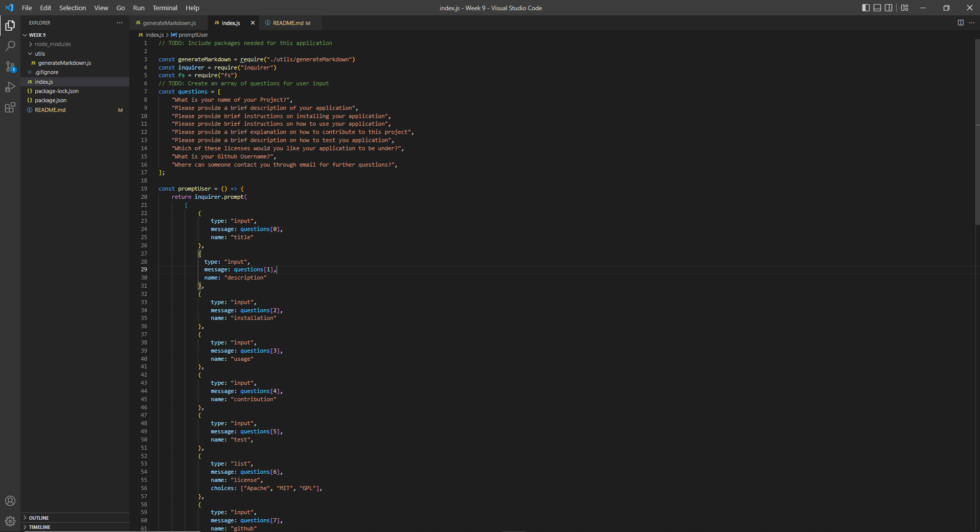This screenshot has height=532, width=980.
Task: Open Explorer more actions ellipsis
Action: point(119,22)
